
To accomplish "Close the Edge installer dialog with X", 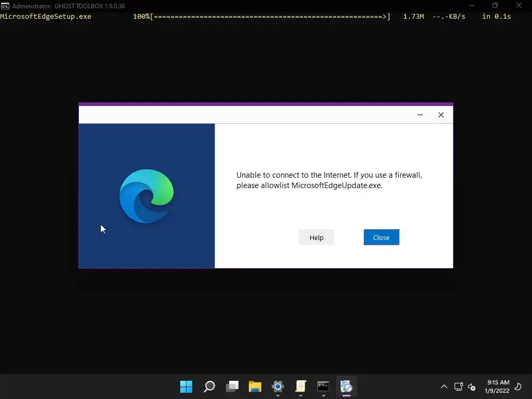I will click(441, 115).
